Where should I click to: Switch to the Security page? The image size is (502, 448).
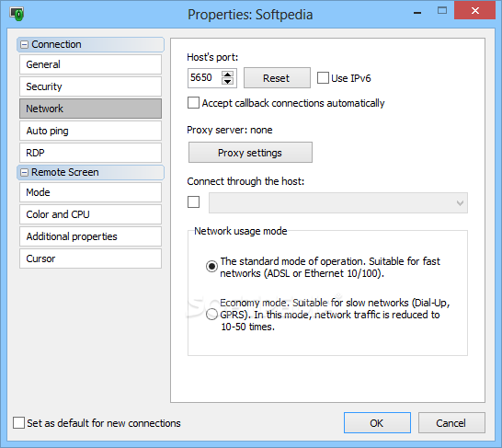(x=90, y=86)
